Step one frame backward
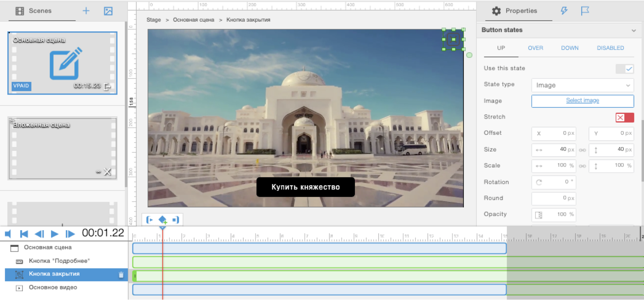The width and height of the screenshot is (644, 300). pyautogui.click(x=39, y=234)
